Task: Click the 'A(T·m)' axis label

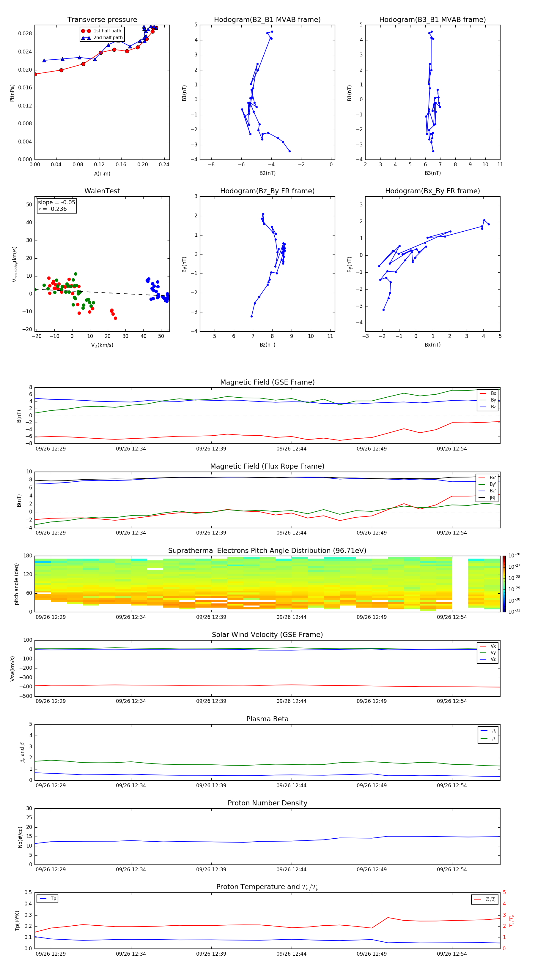Action: coord(102,173)
